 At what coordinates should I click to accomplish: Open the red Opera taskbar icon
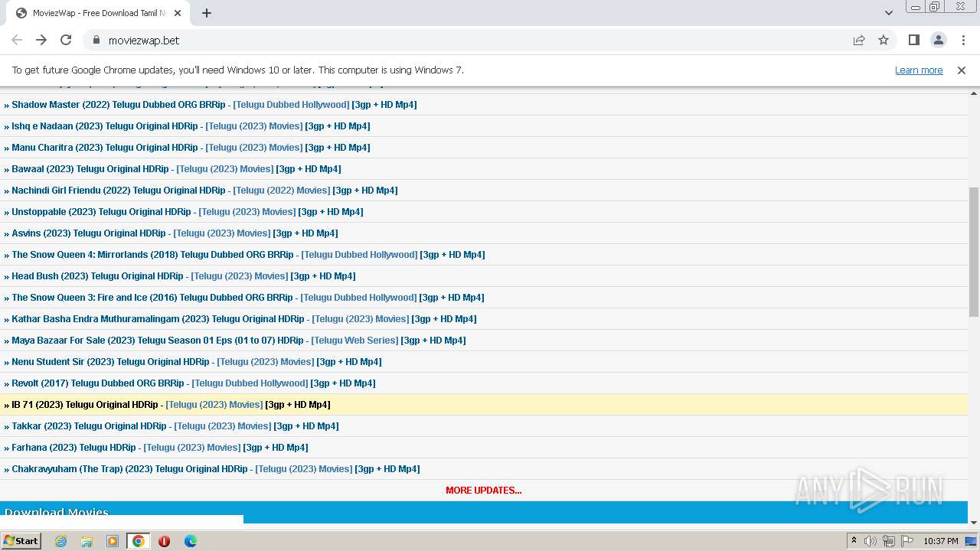click(164, 541)
